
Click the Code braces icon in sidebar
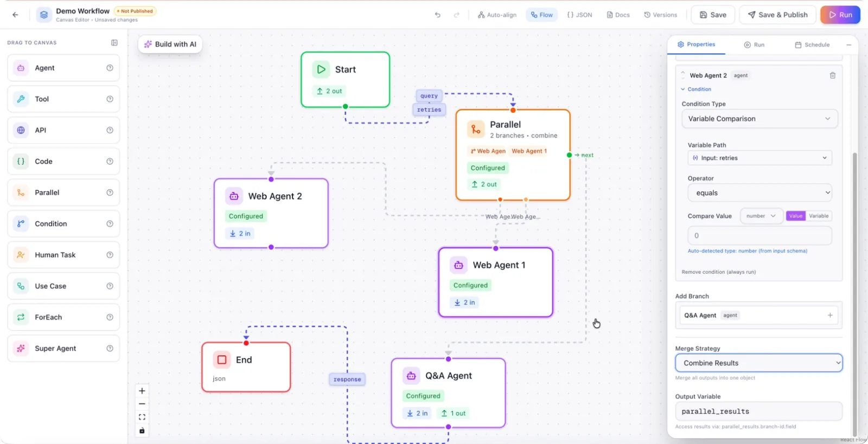tap(21, 161)
